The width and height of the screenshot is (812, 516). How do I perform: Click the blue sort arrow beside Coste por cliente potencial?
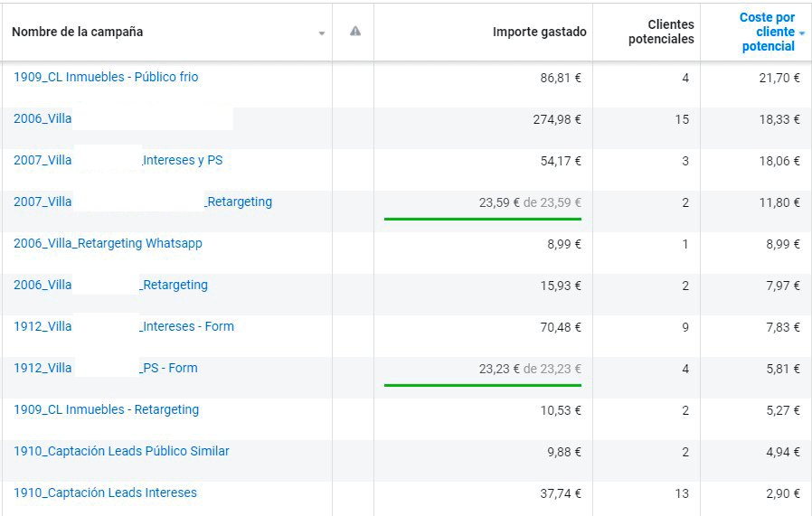802,33
